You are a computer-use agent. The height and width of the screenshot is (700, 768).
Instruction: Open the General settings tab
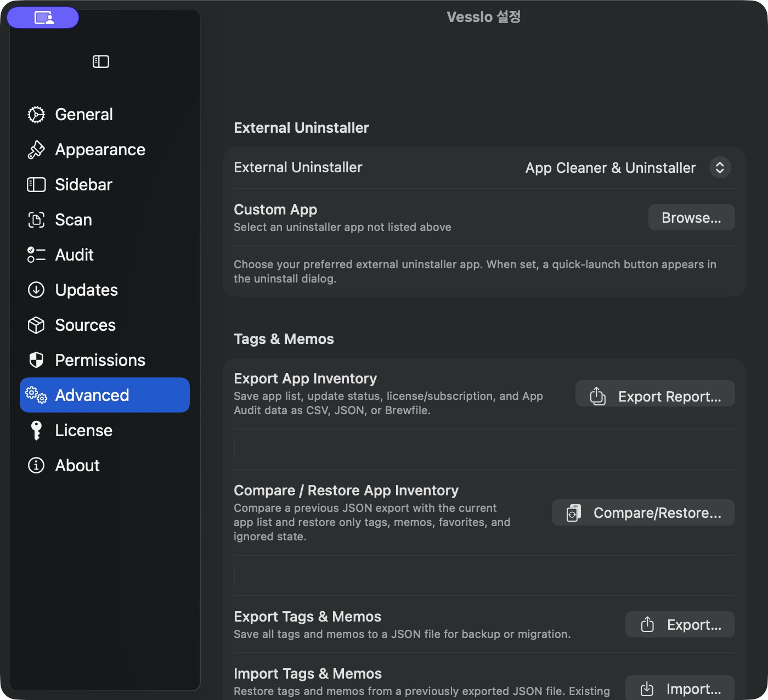[x=105, y=115]
